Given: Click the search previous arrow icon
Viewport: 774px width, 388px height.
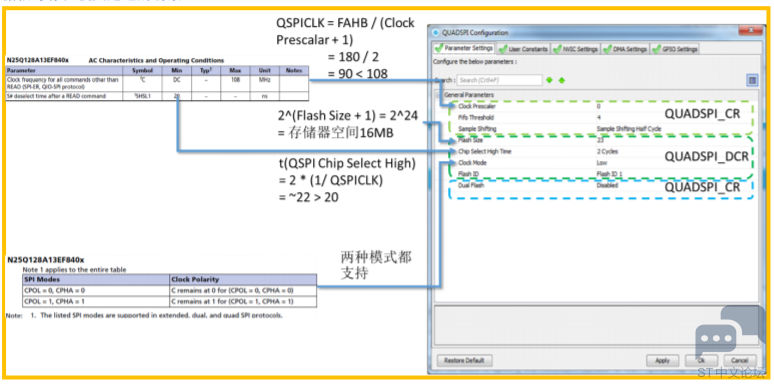Looking at the screenshot, I should (561, 80).
